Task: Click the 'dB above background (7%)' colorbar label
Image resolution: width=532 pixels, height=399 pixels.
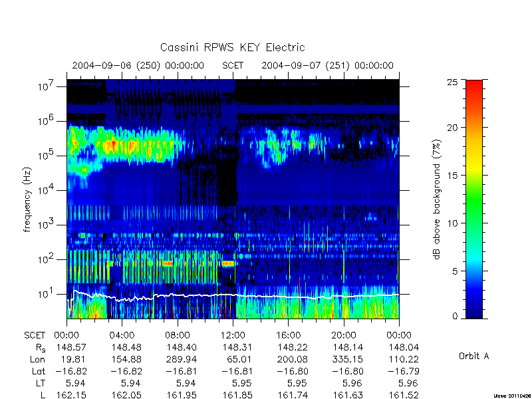Action: (x=437, y=200)
